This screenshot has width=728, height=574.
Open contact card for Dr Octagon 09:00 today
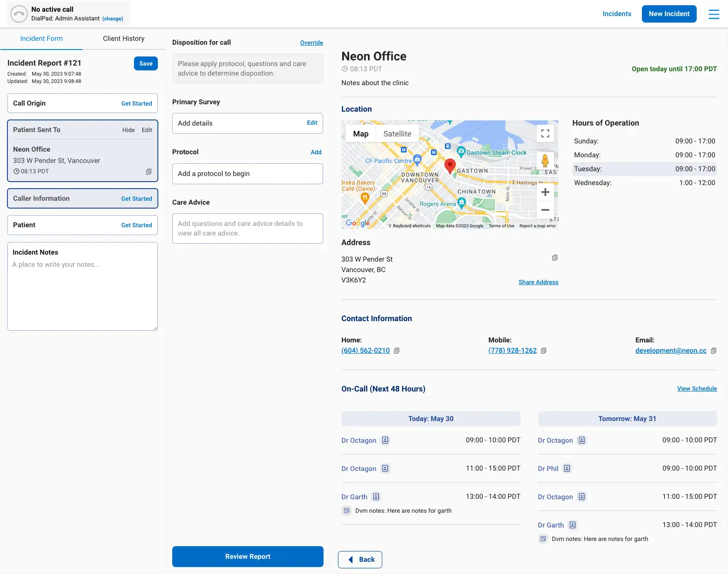coord(385,440)
